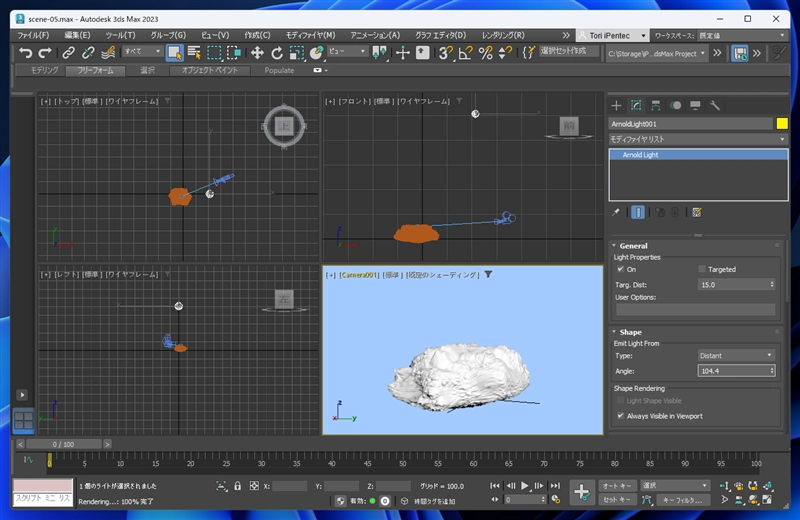Open Select by Name list icon

pyautogui.click(x=194, y=53)
